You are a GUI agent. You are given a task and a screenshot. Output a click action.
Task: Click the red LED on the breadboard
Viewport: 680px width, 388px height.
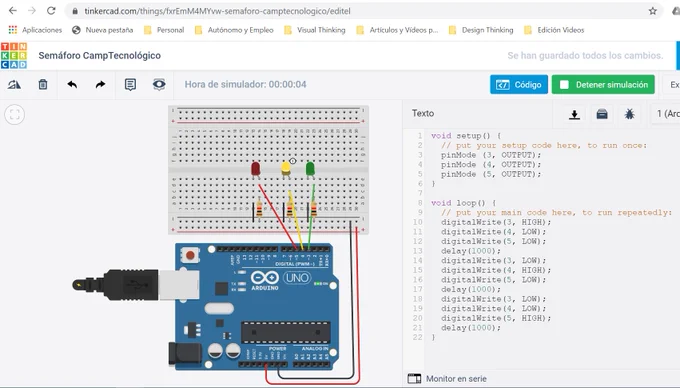pos(255,169)
